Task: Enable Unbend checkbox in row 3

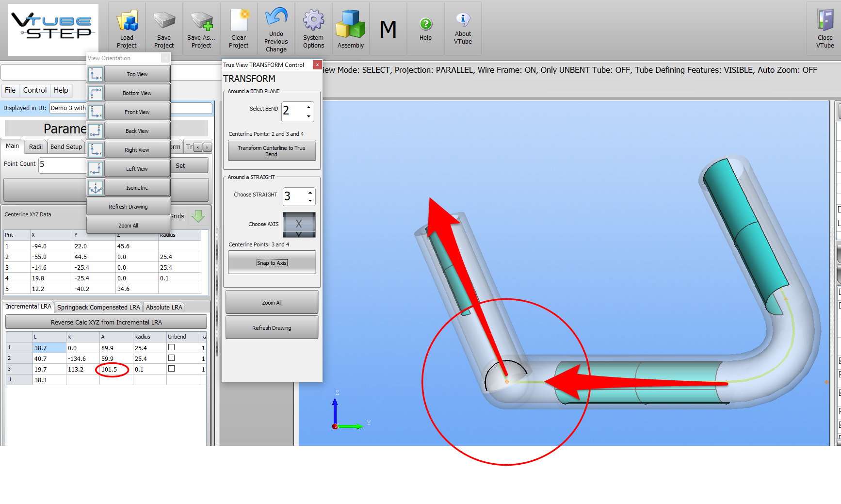Action: point(171,369)
